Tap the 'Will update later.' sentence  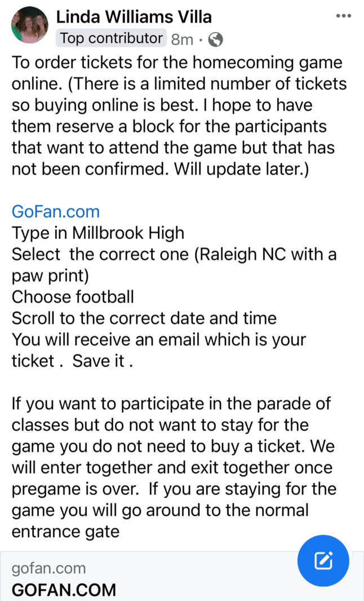(x=241, y=170)
